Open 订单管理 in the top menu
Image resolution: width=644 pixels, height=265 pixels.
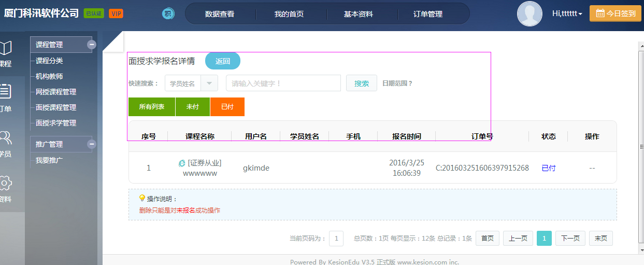[x=428, y=14]
